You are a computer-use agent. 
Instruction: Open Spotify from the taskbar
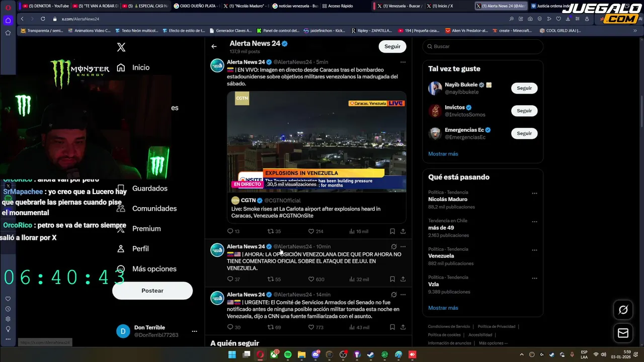(288, 354)
